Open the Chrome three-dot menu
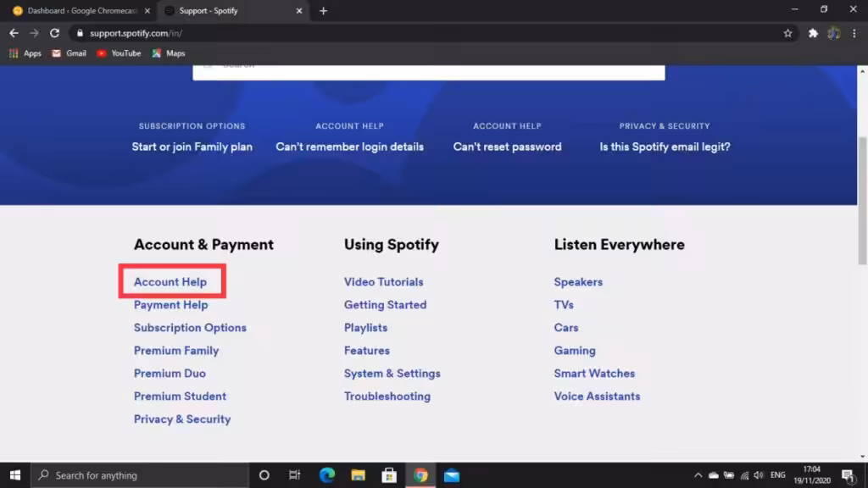 854,33
